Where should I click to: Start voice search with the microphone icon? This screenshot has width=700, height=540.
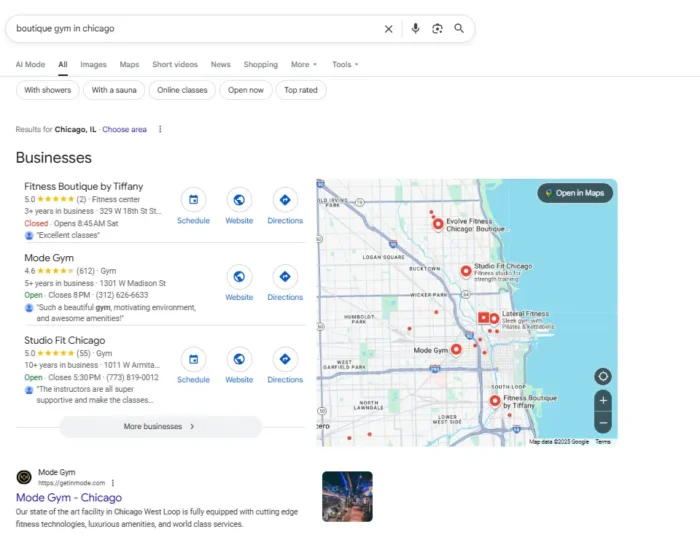pos(415,29)
